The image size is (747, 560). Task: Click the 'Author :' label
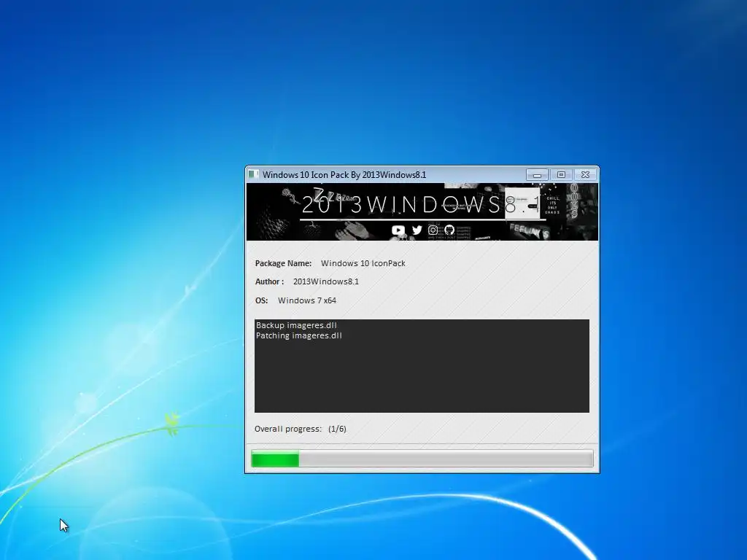tap(269, 281)
